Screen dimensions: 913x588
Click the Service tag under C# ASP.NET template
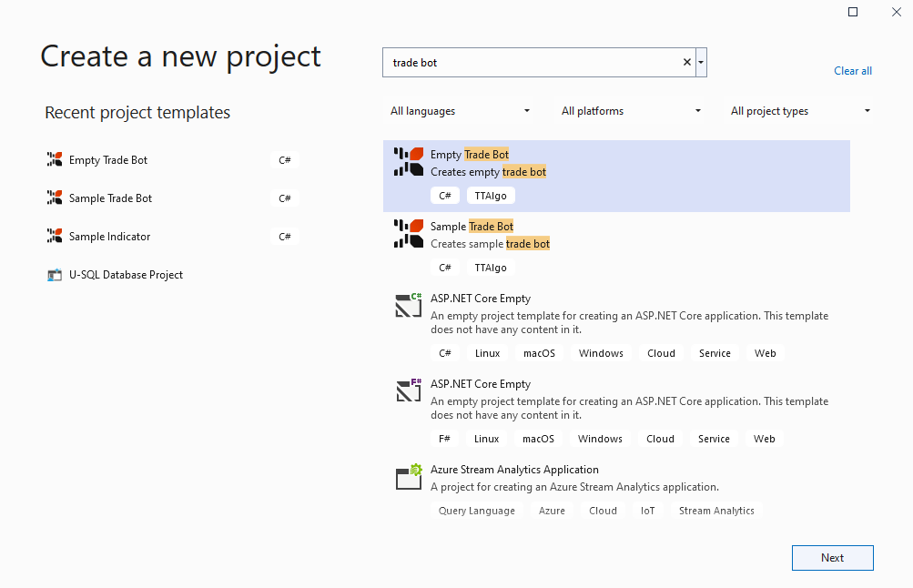pos(715,353)
